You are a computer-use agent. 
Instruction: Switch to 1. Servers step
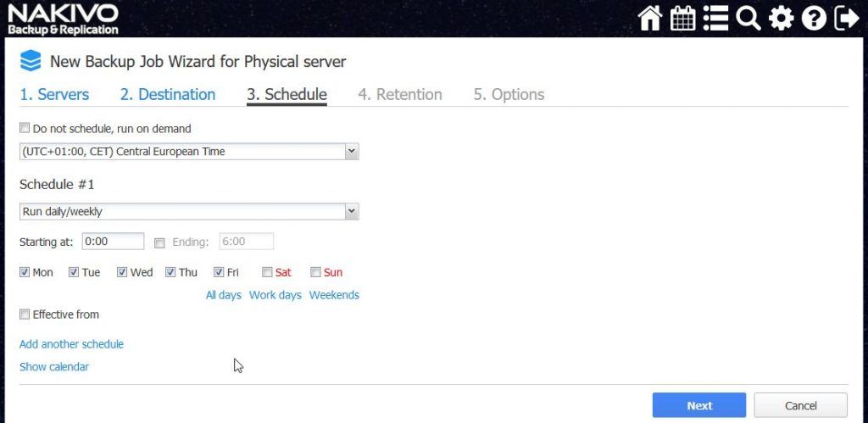click(54, 95)
